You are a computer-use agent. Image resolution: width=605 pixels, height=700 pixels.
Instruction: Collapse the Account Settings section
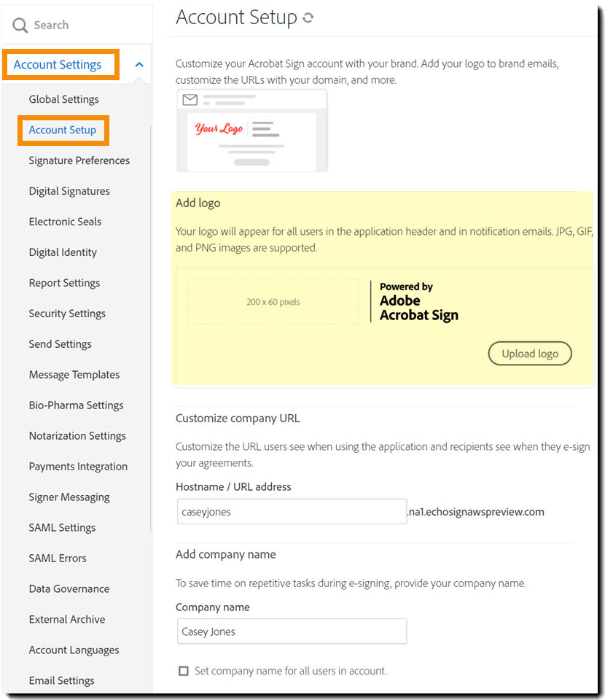[x=138, y=64]
